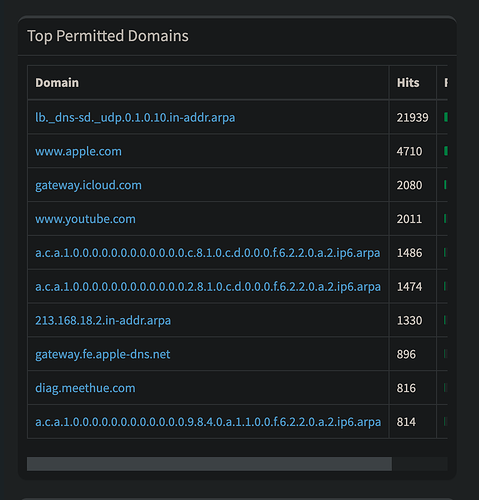Click the 2011 hits value
The image size is (479, 500).
tap(409, 219)
